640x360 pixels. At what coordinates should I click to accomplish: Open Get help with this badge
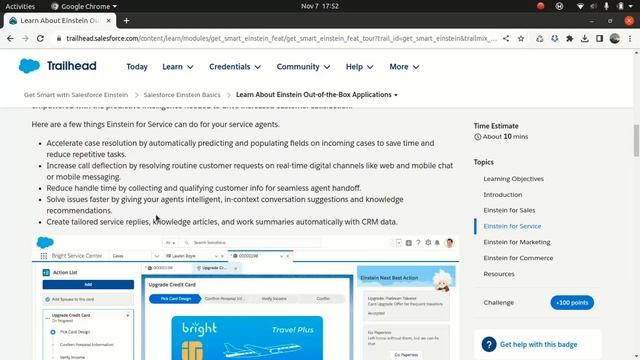(538, 344)
